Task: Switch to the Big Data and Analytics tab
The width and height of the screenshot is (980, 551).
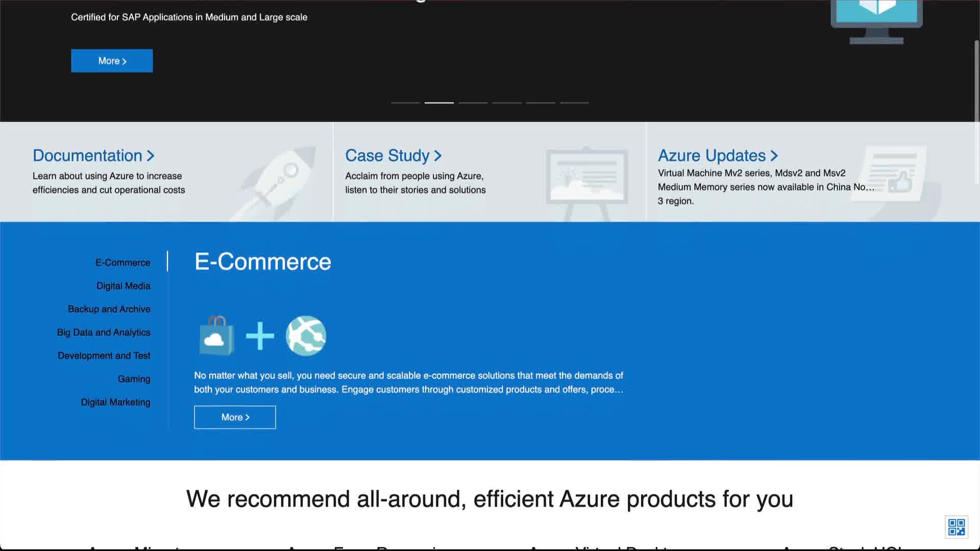Action: click(x=104, y=333)
